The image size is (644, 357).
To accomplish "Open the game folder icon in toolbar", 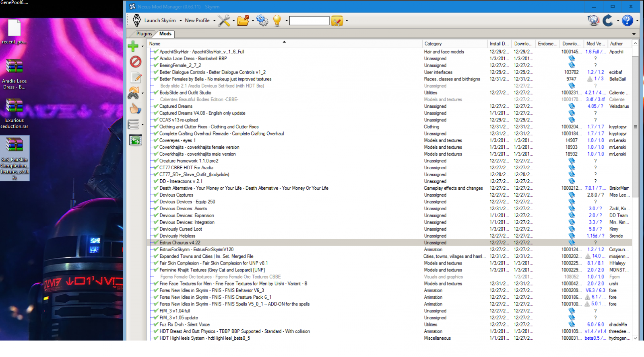I will coord(243,21).
